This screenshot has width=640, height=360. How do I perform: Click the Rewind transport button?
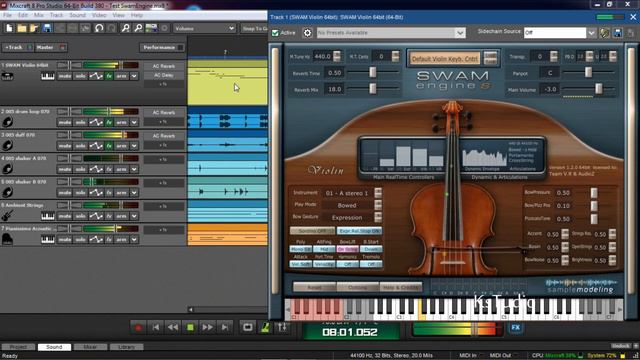click(x=173, y=327)
